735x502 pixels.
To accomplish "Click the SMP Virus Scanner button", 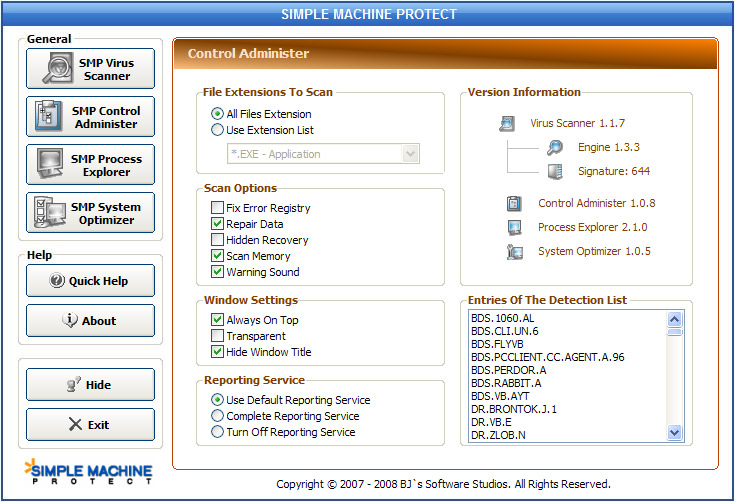I will pyautogui.click(x=90, y=68).
